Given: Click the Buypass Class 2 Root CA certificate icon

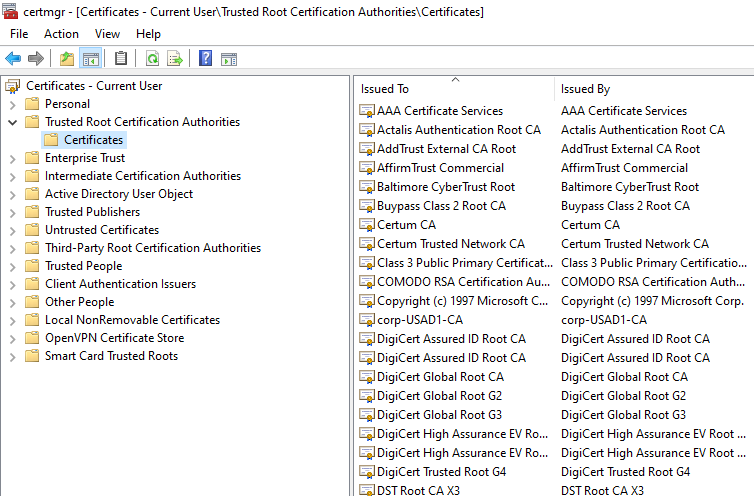Looking at the screenshot, I should point(367,206).
